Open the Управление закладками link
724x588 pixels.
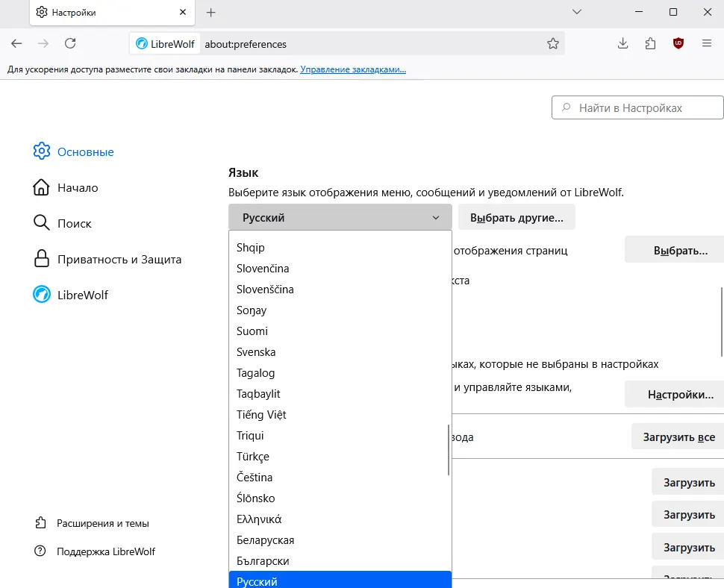click(353, 69)
